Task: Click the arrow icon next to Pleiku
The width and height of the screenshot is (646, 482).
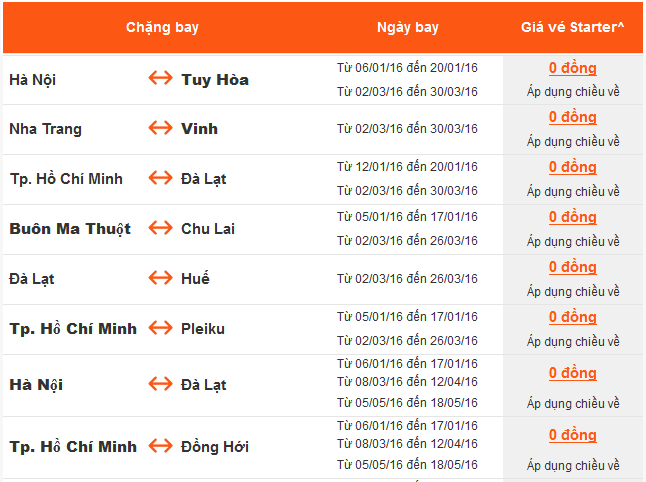Action: [x=160, y=328]
